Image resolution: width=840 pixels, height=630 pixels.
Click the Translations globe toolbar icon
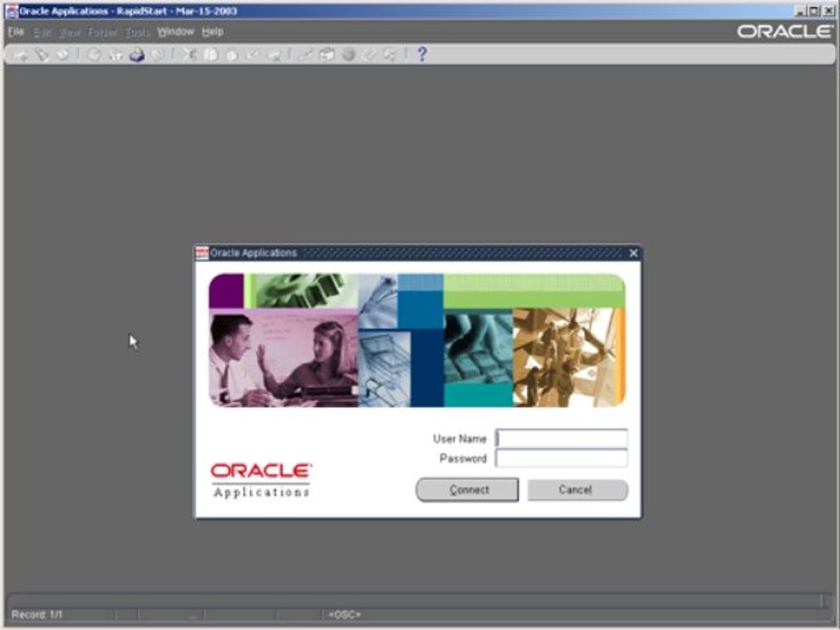pos(348,55)
